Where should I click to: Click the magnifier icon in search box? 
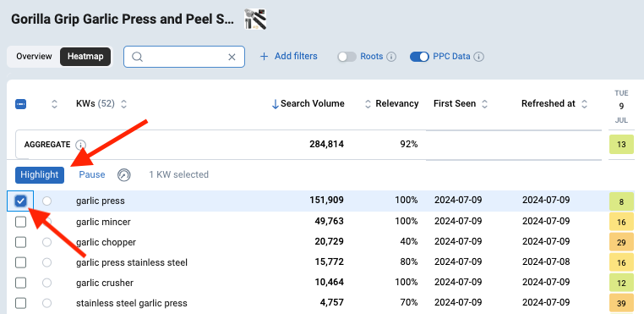pyautogui.click(x=137, y=57)
